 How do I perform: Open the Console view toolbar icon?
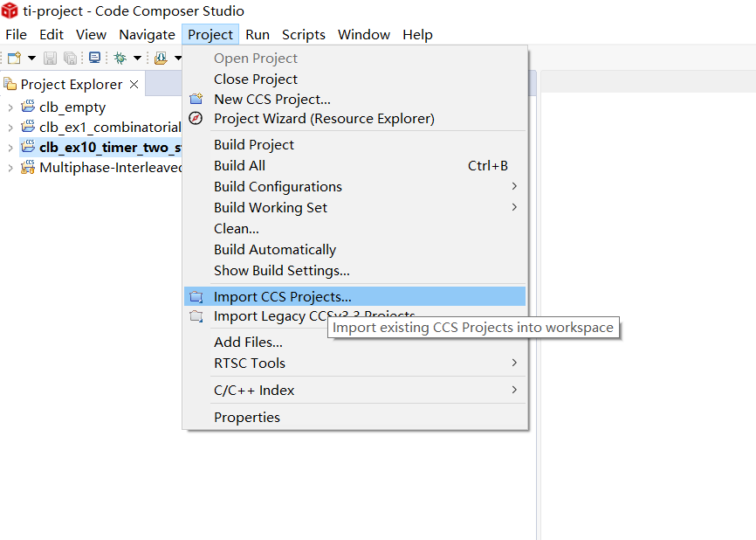pyautogui.click(x=94, y=58)
